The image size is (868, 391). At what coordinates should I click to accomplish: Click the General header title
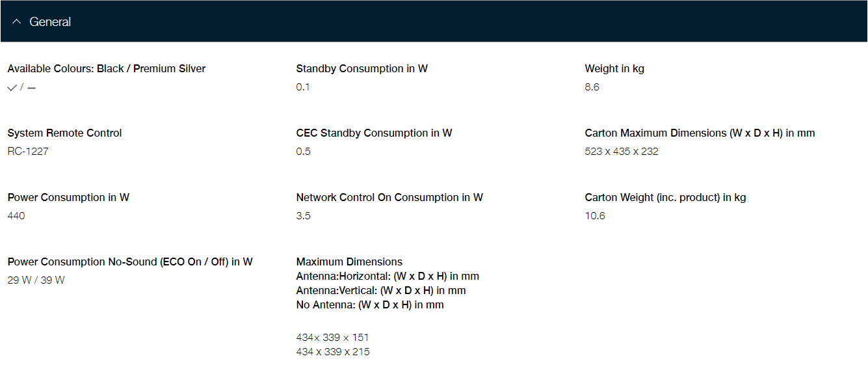click(x=50, y=22)
